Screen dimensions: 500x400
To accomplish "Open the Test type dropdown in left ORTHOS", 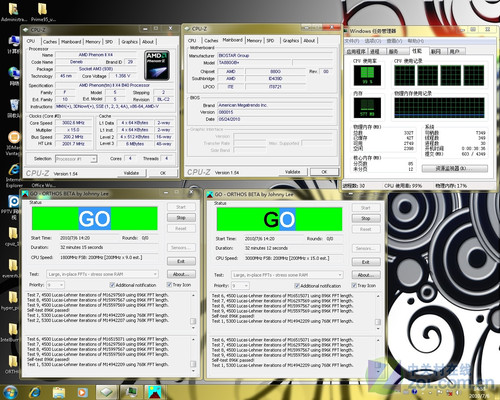I will click(102, 274).
